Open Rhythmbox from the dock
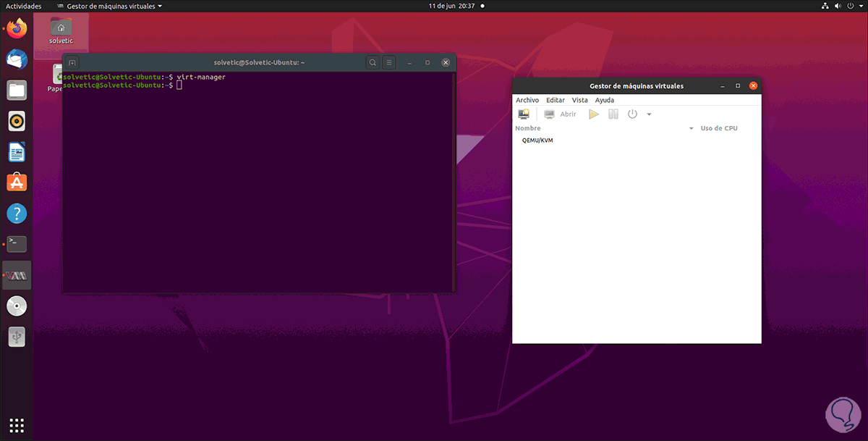Screen dimensions: 868x441 tap(17, 121)
